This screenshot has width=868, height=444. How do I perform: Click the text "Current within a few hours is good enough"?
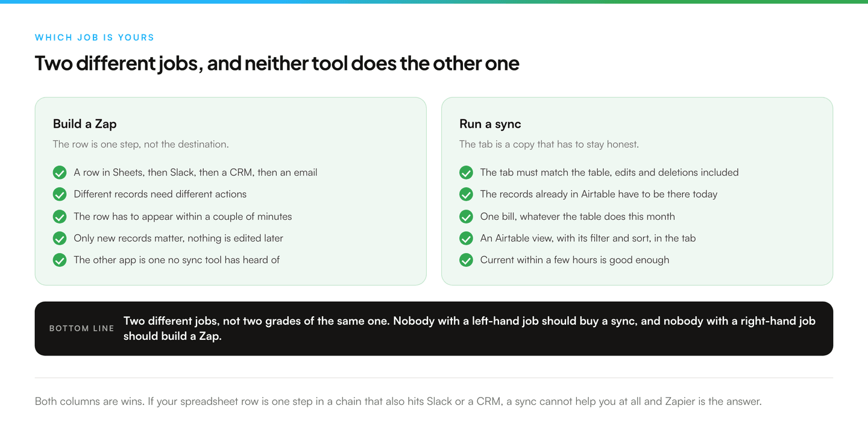point(575,260)
